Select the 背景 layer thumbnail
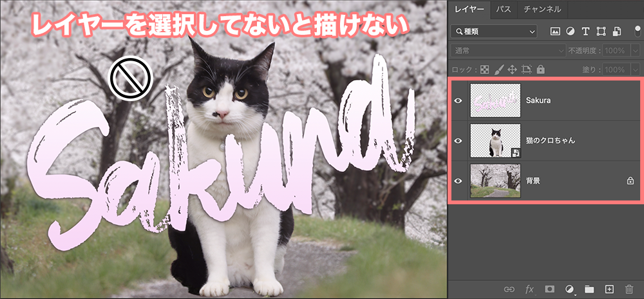This screenshot has width=644, height=299. [495, 180]
